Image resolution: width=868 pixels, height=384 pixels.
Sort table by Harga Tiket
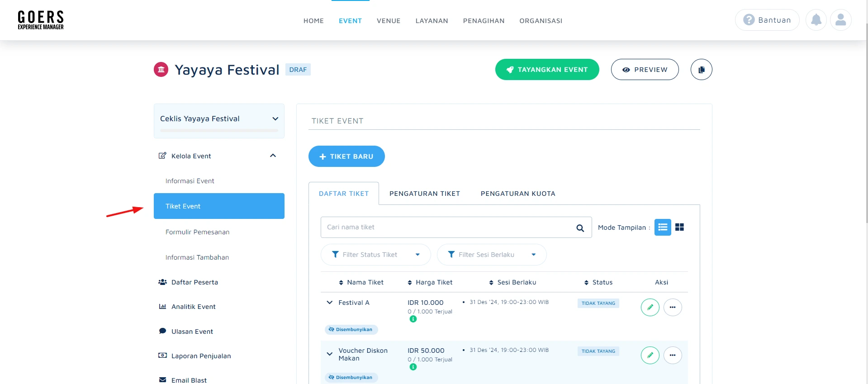coord(430,282)
